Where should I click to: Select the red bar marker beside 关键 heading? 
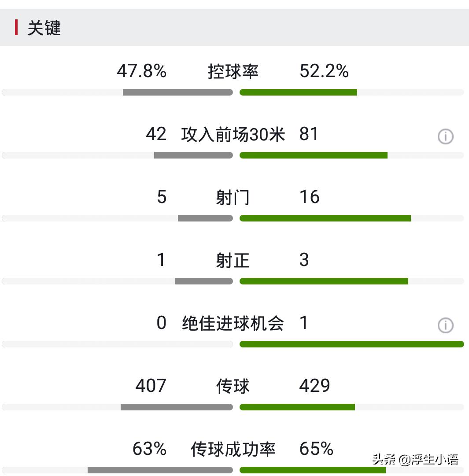pyautogui.click(x=17, y=28)
